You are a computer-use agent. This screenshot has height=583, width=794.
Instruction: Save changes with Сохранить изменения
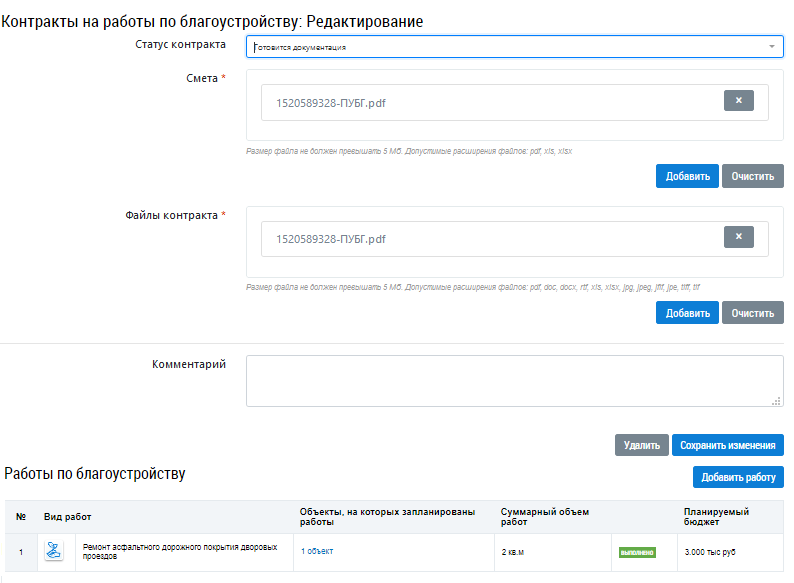[x=728, y=445]
